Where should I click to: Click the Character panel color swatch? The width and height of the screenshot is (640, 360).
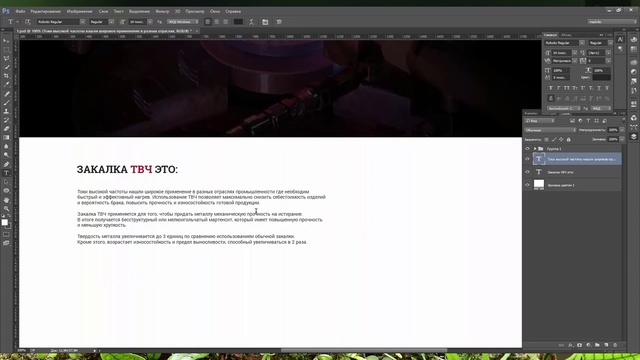pos(602,77)
